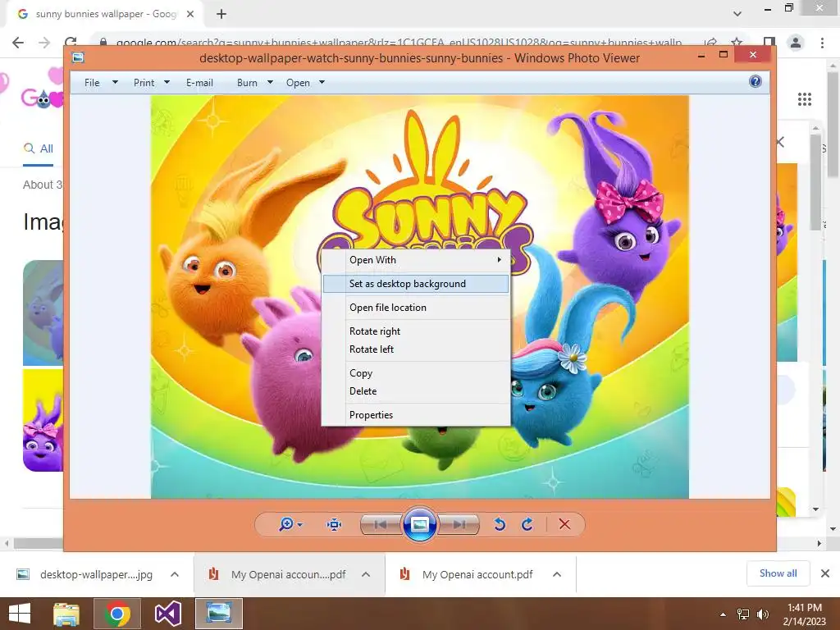Expand options for desktop-wallpaper jpg download
Screen dimensions: 840x630
[175, 574]
